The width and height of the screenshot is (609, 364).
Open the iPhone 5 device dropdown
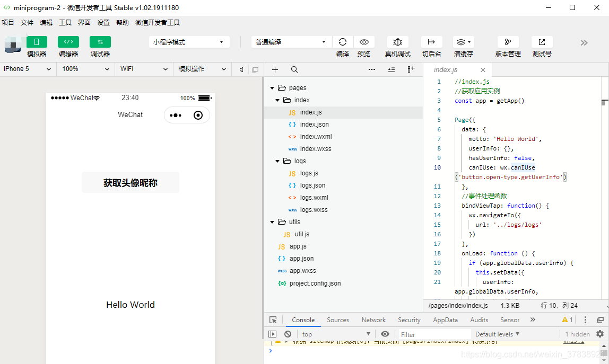27,69
